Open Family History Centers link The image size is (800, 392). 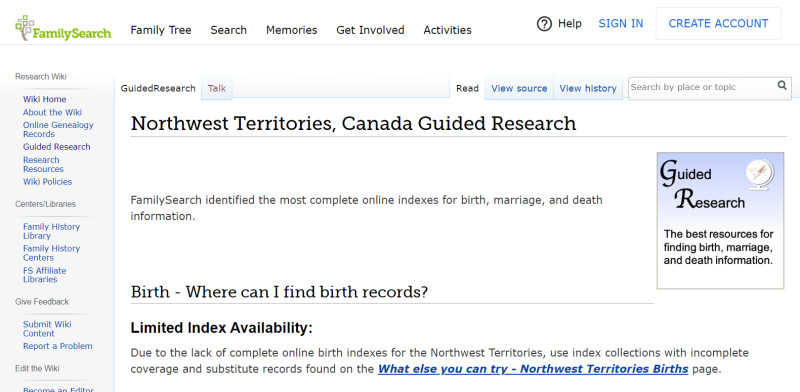(x=52, y=253)
